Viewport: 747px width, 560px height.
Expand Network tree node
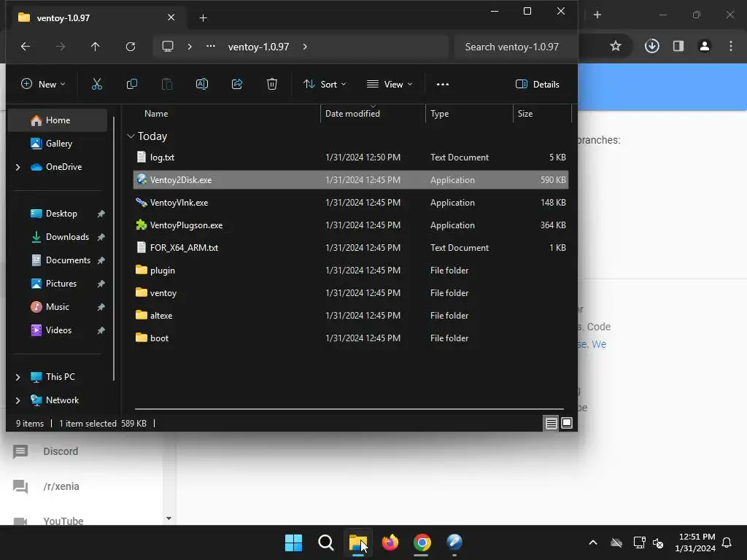point(18,400)
